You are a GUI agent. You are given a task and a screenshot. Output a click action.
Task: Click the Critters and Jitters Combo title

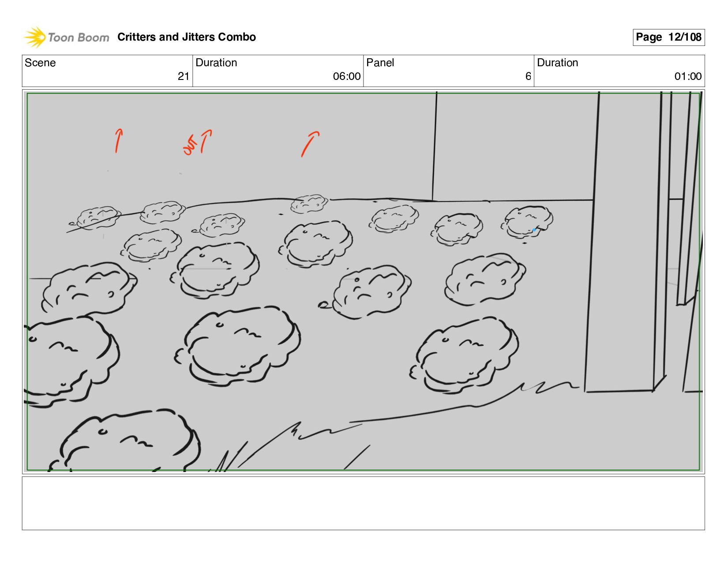pos(187,37)
